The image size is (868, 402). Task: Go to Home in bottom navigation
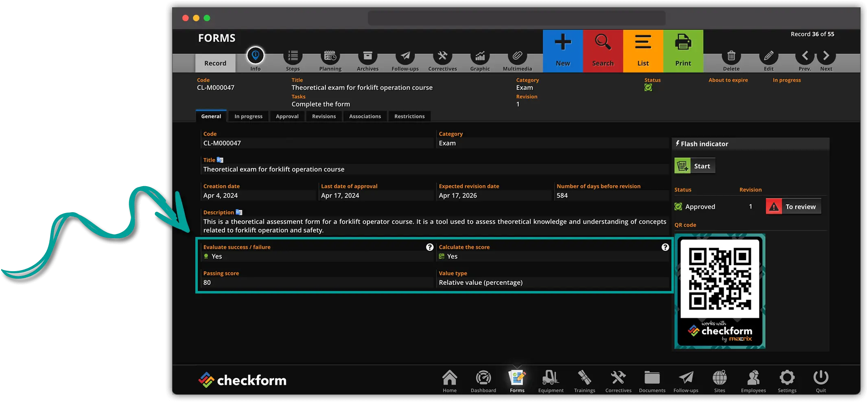[x=450, y=381]
